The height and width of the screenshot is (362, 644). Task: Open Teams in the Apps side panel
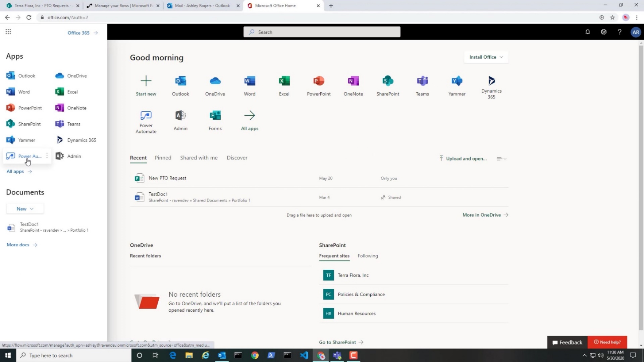pyautogui.click(x=68, y=124)
